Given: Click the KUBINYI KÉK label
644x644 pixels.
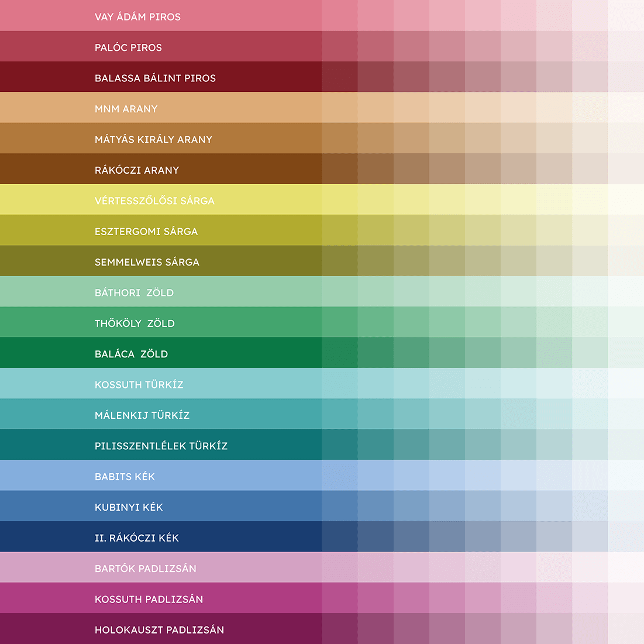Looking at the screenshot, I should tap(129, 507).
